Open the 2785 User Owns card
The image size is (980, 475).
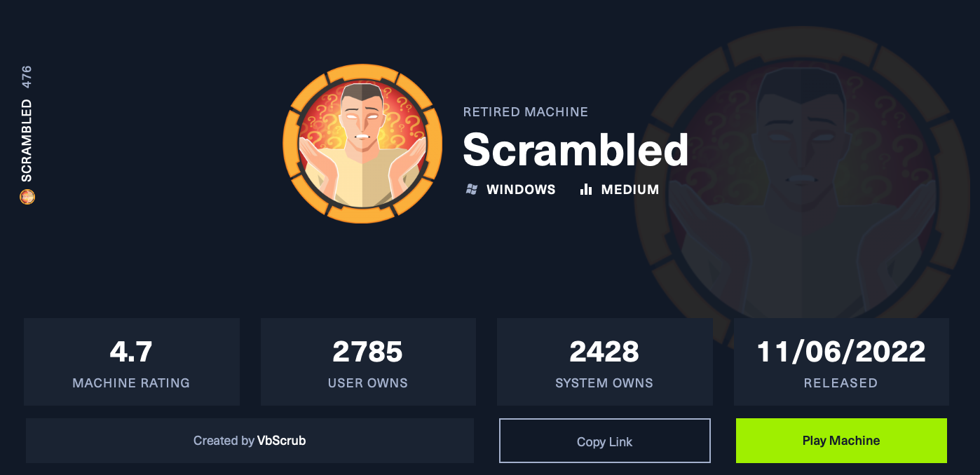tap(368, 362)
